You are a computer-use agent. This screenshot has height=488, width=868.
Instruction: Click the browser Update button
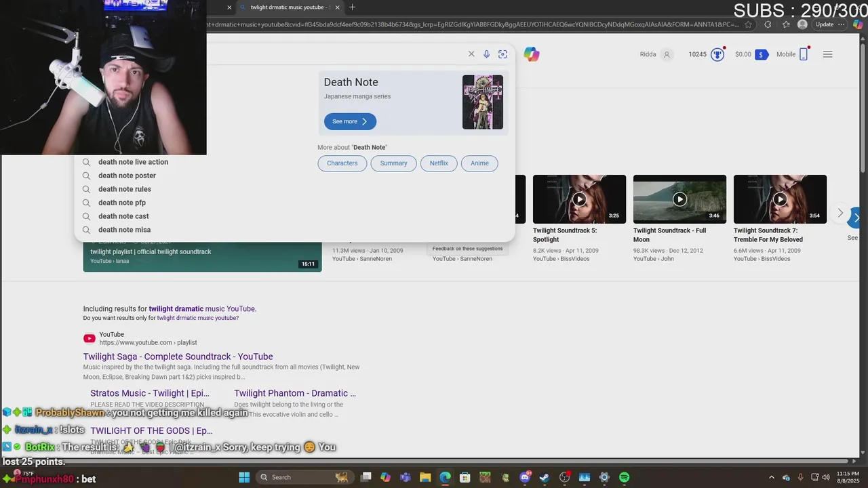825,24
